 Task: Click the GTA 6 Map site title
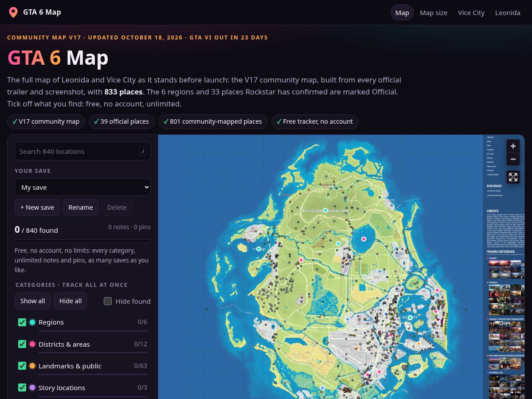[x=42, y=12]
